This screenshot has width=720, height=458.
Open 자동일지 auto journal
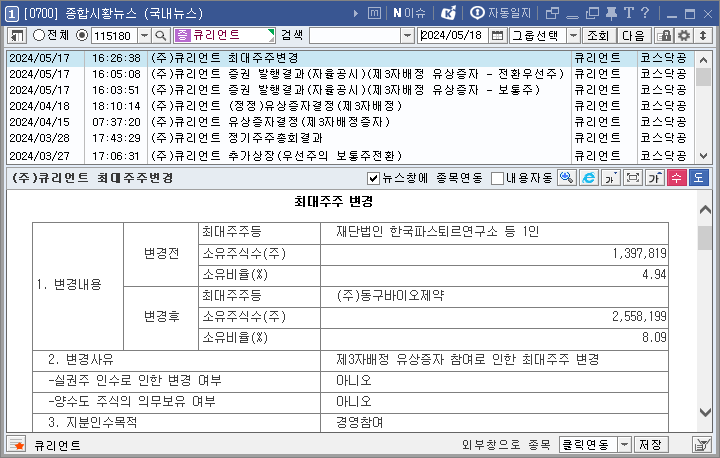[500, 13]
